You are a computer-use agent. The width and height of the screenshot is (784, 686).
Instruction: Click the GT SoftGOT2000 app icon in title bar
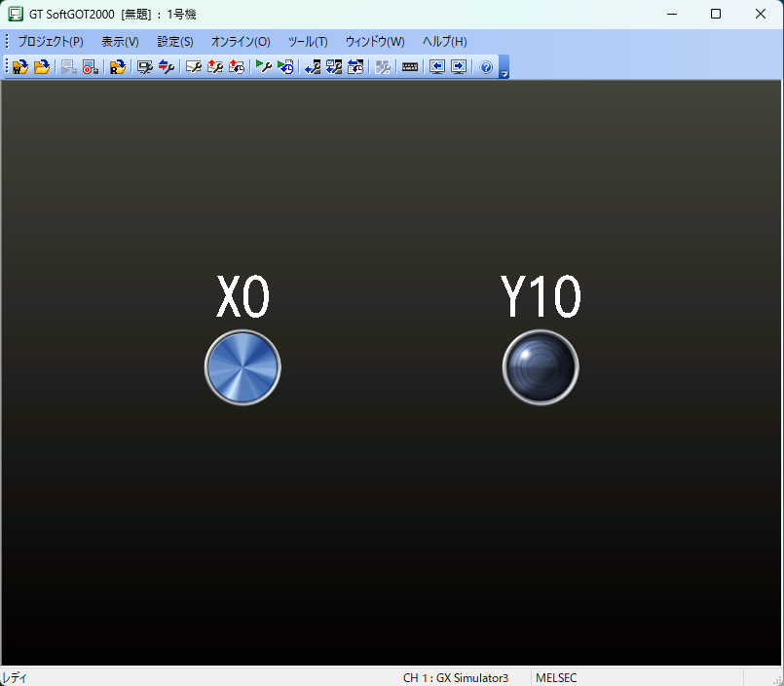click(16, 14)
